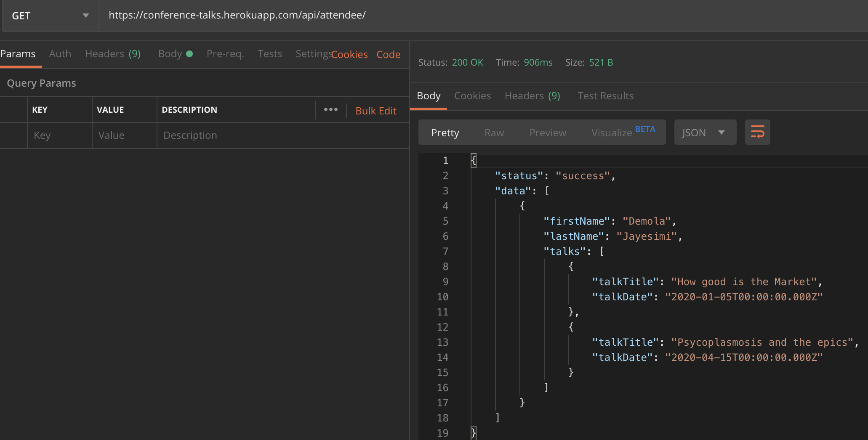
Task: Open the Settings tab
Action: (313, 54)
